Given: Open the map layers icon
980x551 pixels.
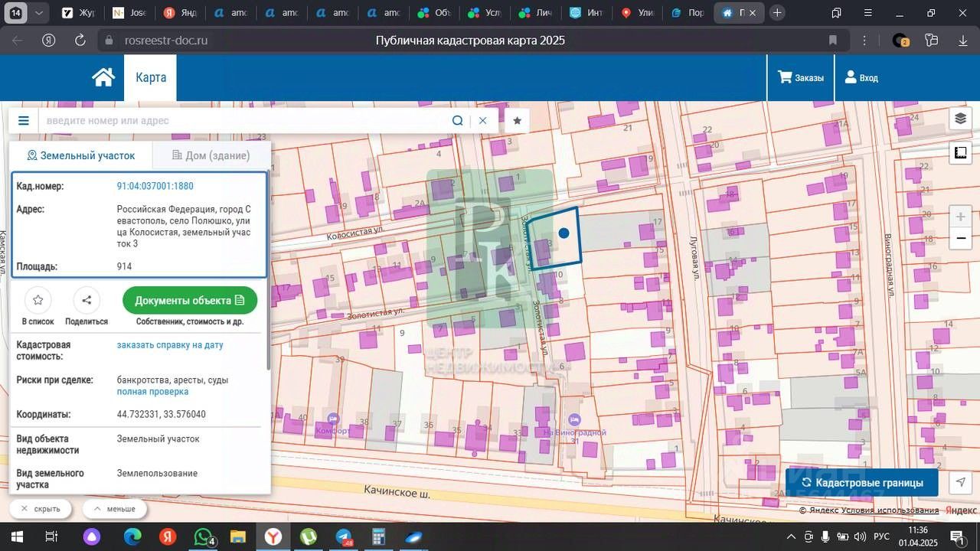Looking at the screenshot, I should point(960,119).
